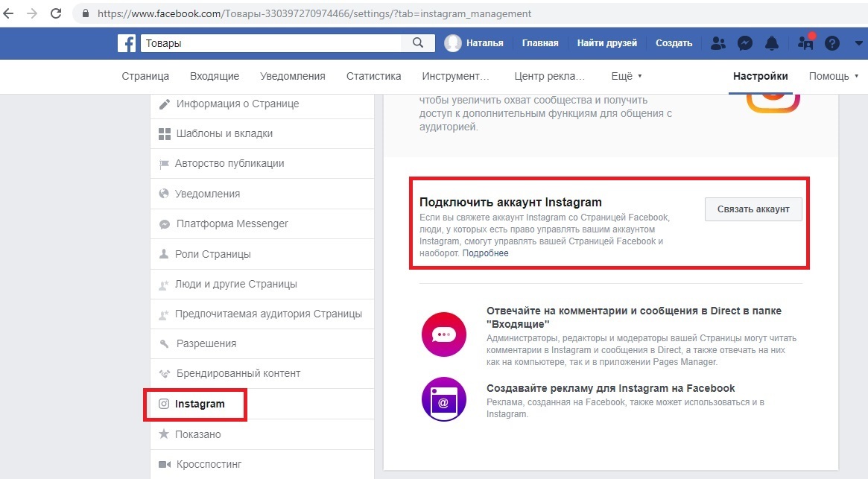
Task: Click Найти друзей link
Action: (607, 43)
